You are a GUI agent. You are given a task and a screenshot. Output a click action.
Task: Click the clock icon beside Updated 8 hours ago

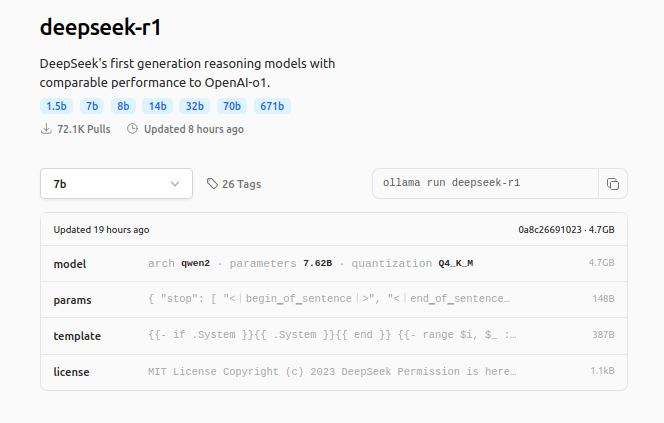pyautogui.click(x=133, y=129)
